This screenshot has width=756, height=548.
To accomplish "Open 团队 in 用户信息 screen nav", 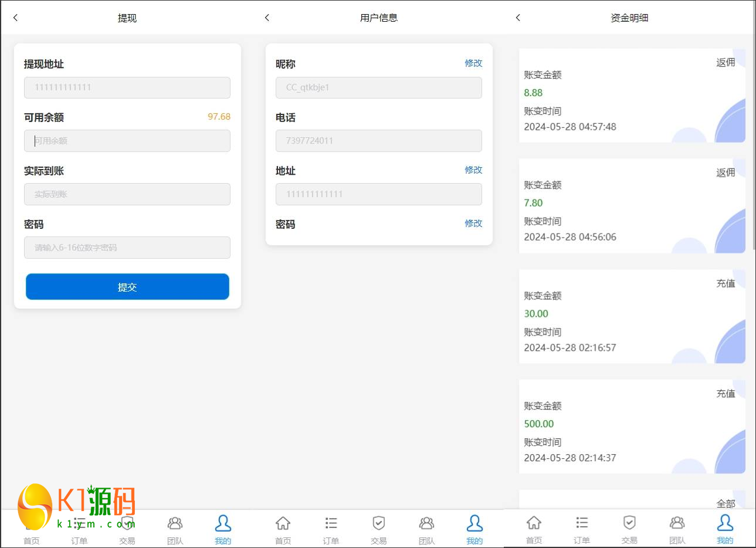I will (426, 530).
